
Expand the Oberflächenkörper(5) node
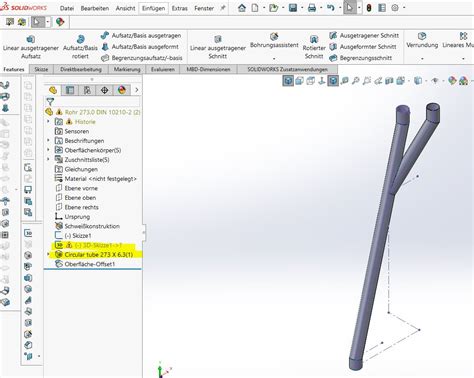[48, 150]
